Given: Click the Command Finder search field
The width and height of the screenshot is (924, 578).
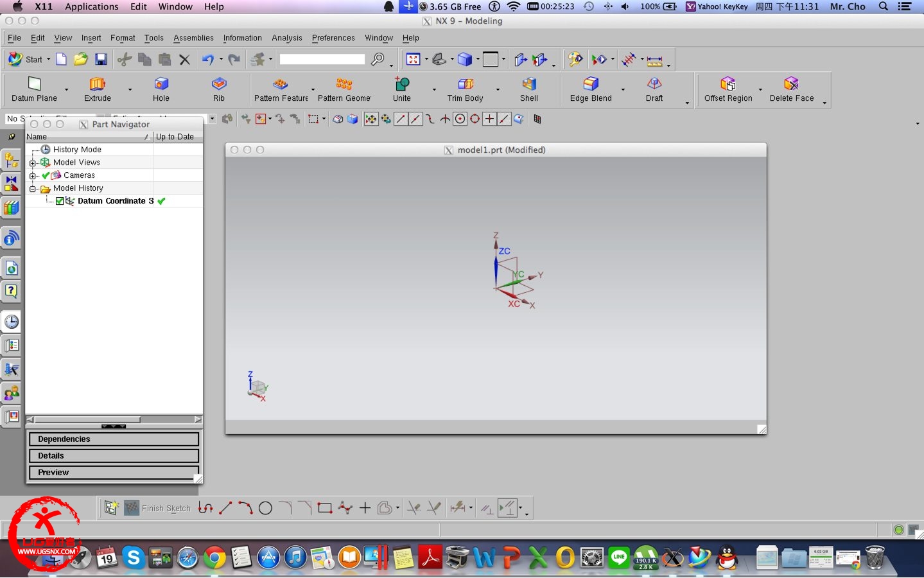Looking at the screenshot, I should click(x=322, y=60).
